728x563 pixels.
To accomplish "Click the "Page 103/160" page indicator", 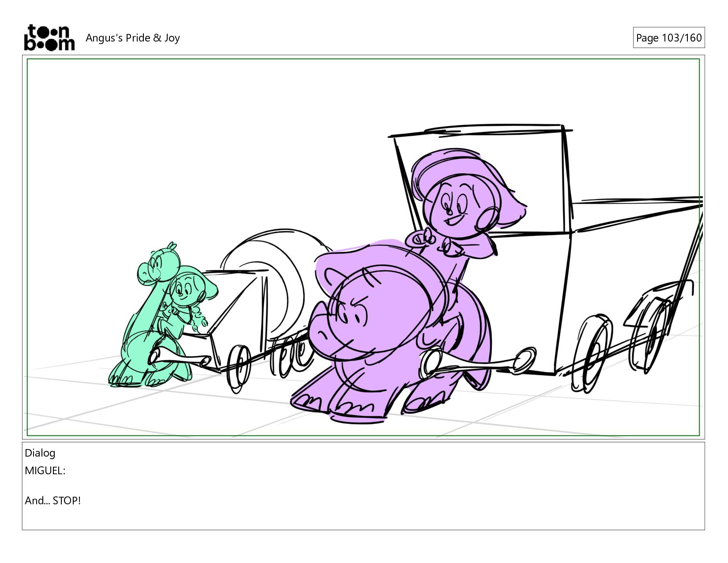I will pyautogui.click(x=668, y=38).
